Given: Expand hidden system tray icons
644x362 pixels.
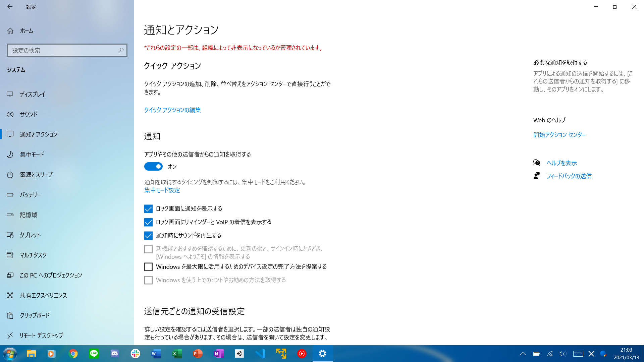Looking at the screenshot, I should pyautogui.click(x=523, y=354).
